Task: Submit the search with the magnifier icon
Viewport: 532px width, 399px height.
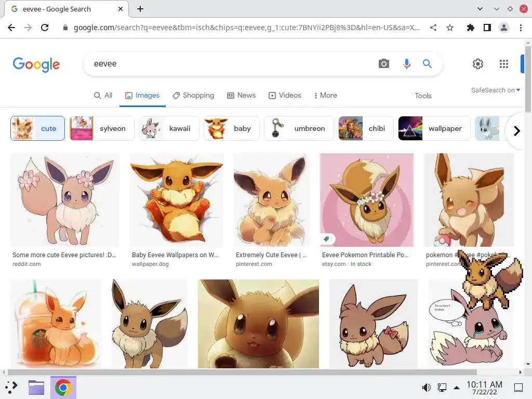Action: point(427,63)
